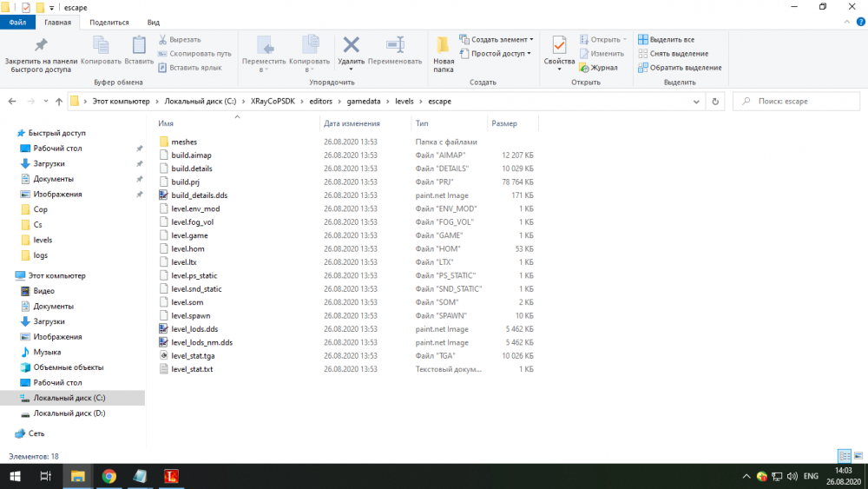Open quick access toolbar customize arrow

pyautogui.click(x=51, y=8)
